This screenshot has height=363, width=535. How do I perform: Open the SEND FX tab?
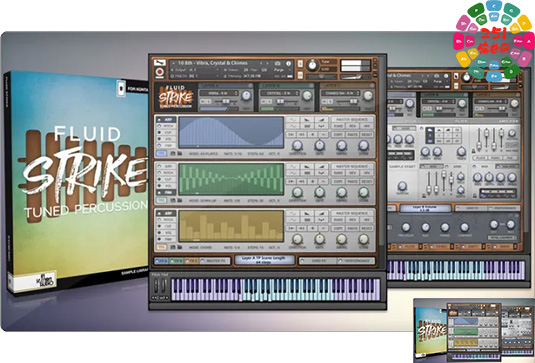tap(318, 261)
